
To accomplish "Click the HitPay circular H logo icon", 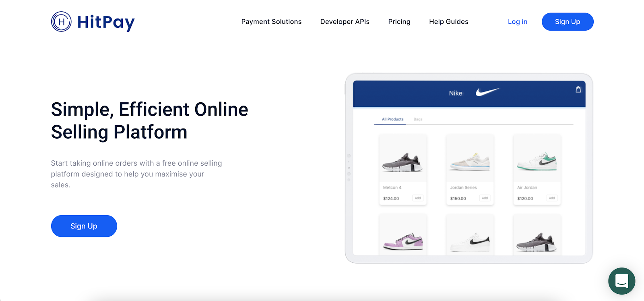I will pos(61,22).
